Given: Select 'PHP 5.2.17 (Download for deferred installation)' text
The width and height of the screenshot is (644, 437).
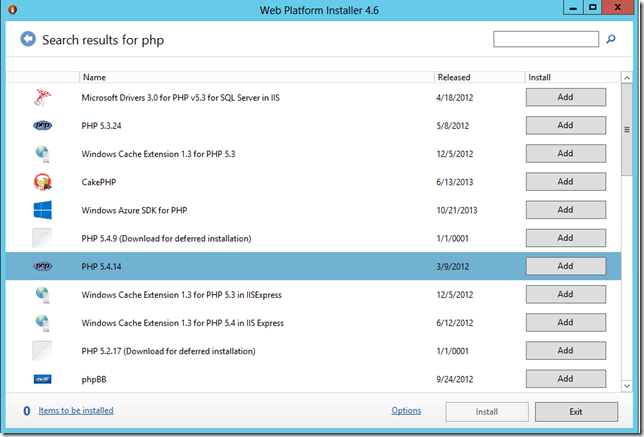Looking at the screenshot, I should [168, 351].
